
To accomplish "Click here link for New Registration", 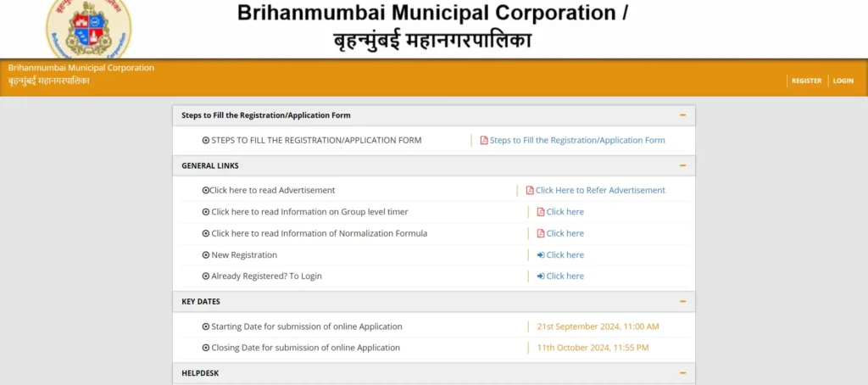I will [565, 255].
